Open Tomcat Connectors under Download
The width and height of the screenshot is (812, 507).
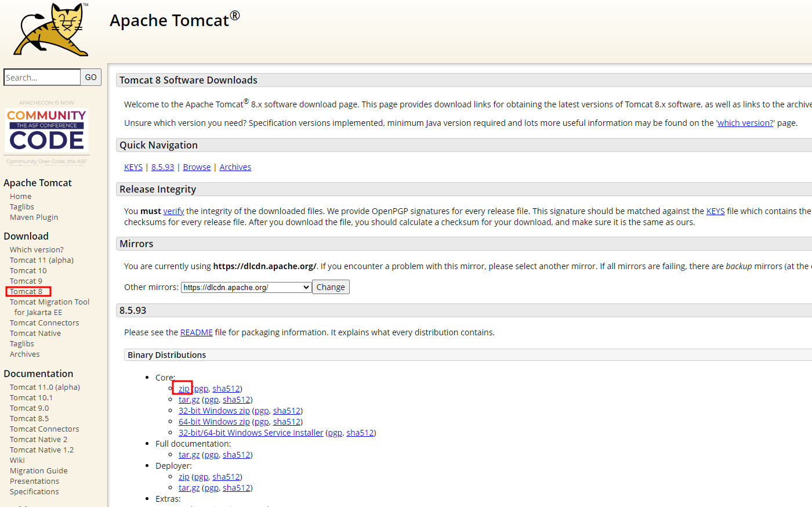(44, 323)
